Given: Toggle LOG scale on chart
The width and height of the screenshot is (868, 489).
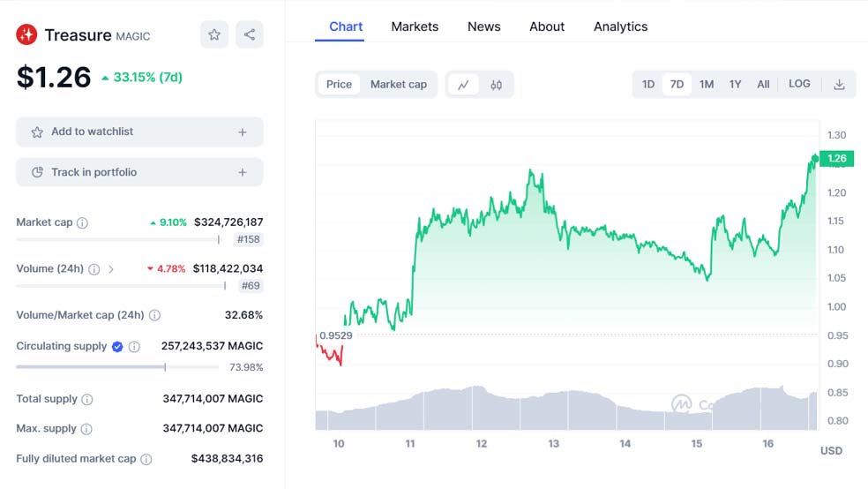Looking at the screenshot, I should point(799,84).
